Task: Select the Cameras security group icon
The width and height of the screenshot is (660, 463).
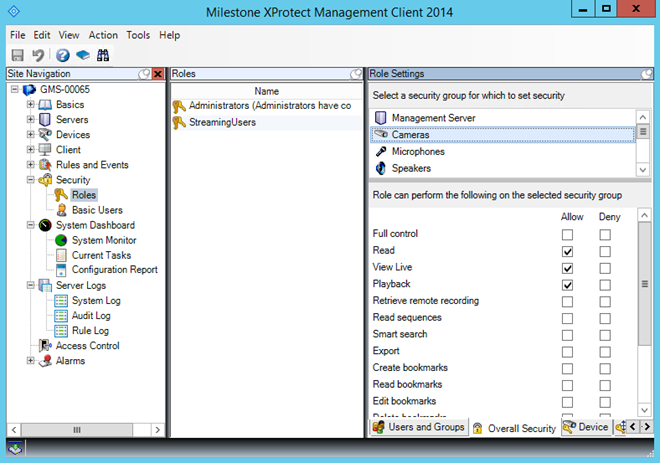Action: (381, 135)
